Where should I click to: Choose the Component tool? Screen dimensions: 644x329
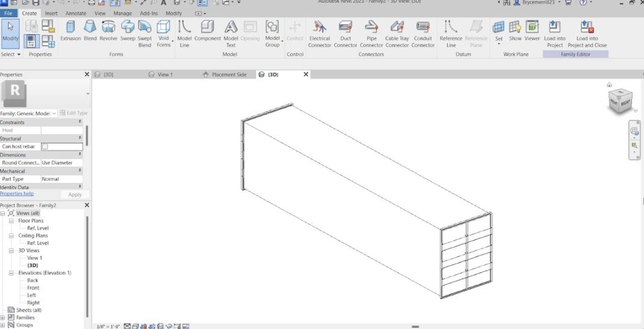coord(208,31)
